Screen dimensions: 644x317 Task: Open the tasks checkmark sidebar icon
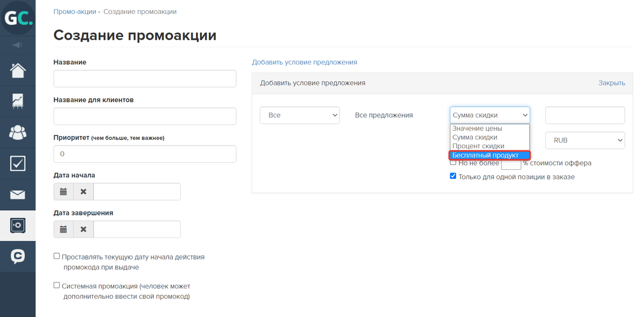pos(18,163)
